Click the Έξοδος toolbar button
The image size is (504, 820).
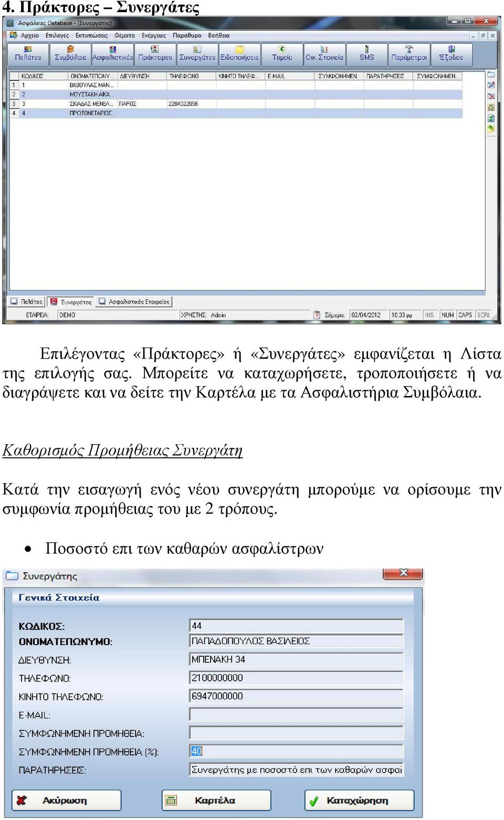[x=451, y=55]
